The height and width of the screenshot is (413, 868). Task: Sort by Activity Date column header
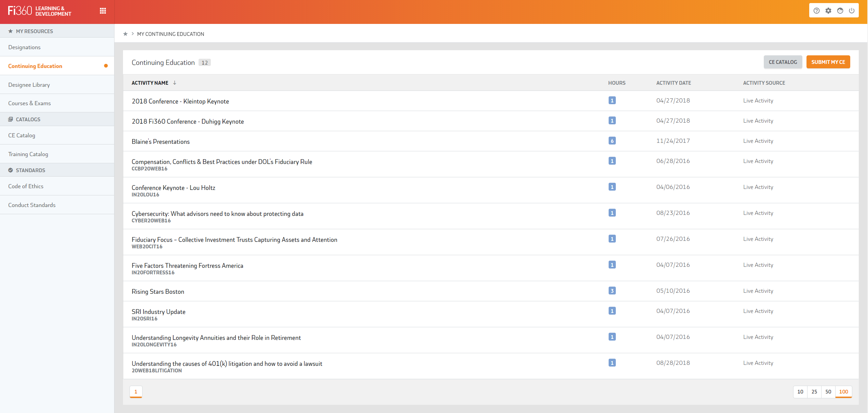click(x=673, y=83)
